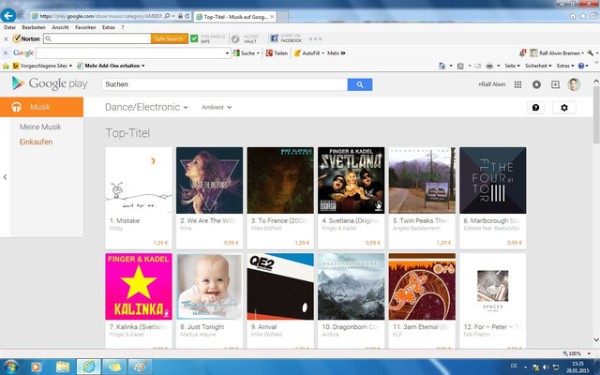
Task: Click Suche button in Google toolbar
Action: pyautogui.click(x=246, y=53)
